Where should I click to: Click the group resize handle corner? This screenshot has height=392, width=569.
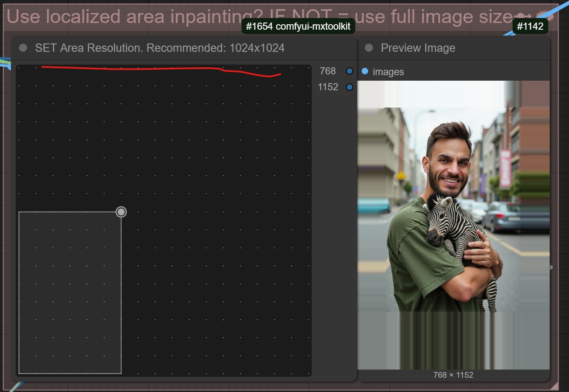point(554,386)
